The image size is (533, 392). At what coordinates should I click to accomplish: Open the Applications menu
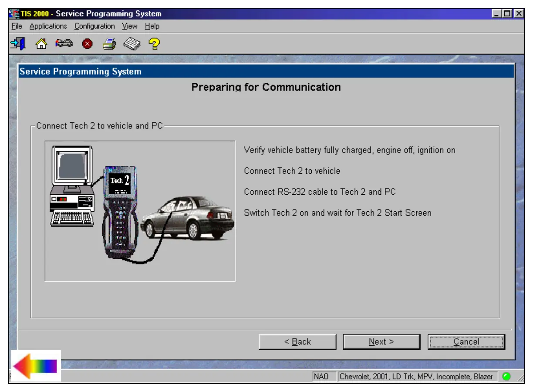pyautogui.click(x=48, y=26)
